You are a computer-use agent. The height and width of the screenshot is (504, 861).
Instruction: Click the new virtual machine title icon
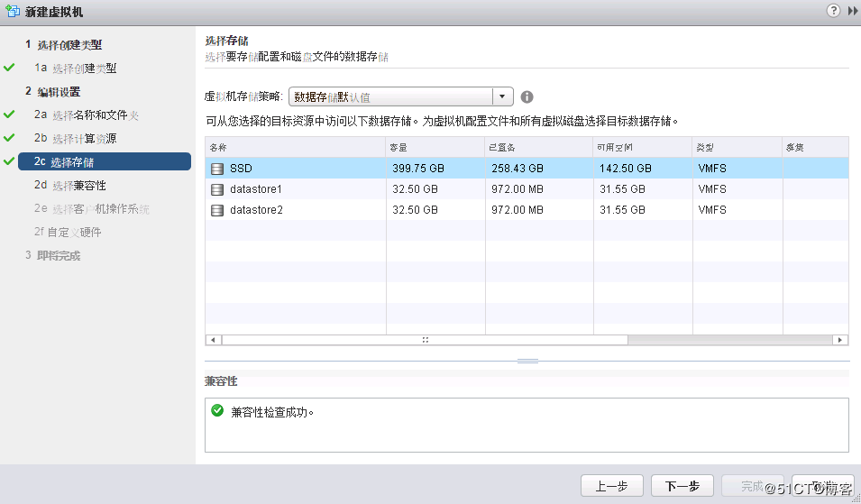point(12,11)
